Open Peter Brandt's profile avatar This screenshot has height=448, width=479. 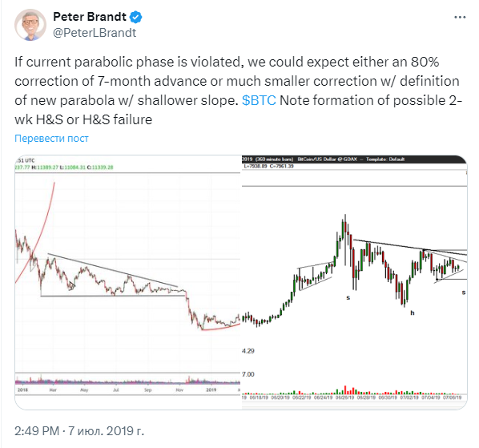[x=30, y=25]
